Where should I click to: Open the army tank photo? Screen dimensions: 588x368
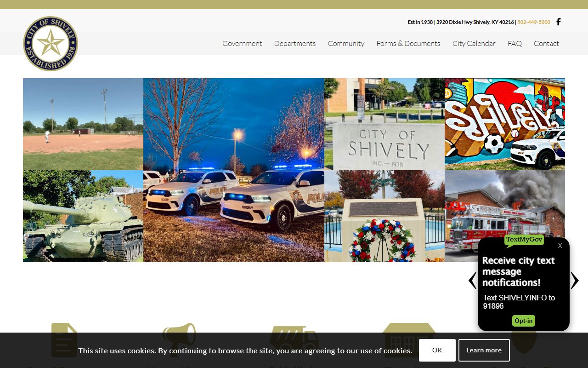[x=83, y=216]
